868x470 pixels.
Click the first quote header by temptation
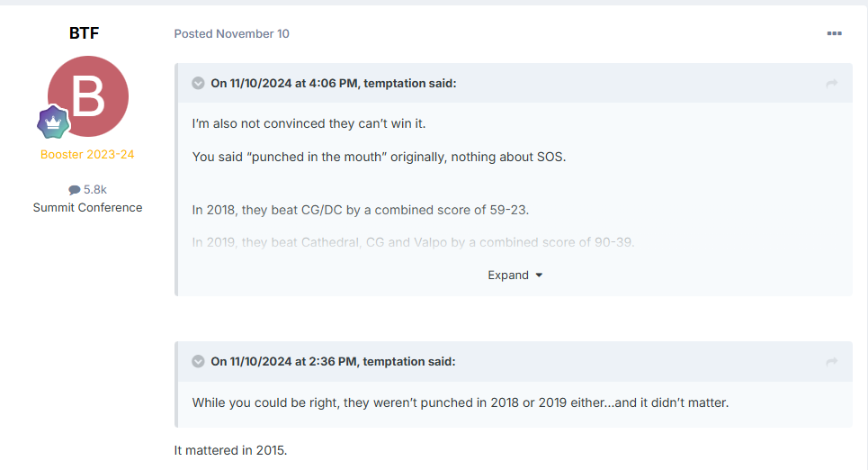(333, 83)
